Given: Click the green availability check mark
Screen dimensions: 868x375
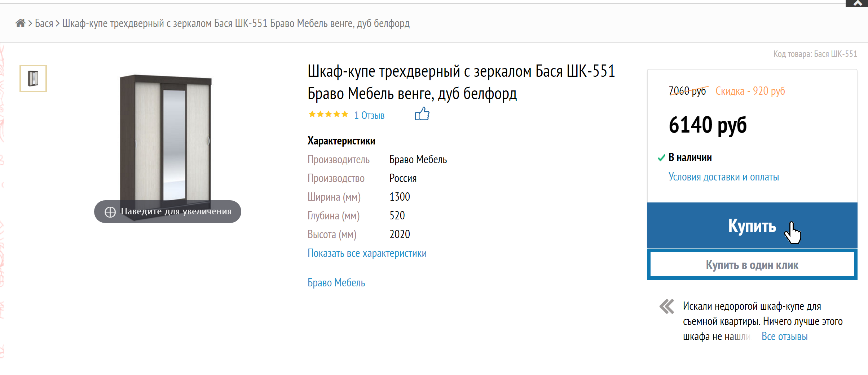Looking at the screenshot, I should point(661,158).
